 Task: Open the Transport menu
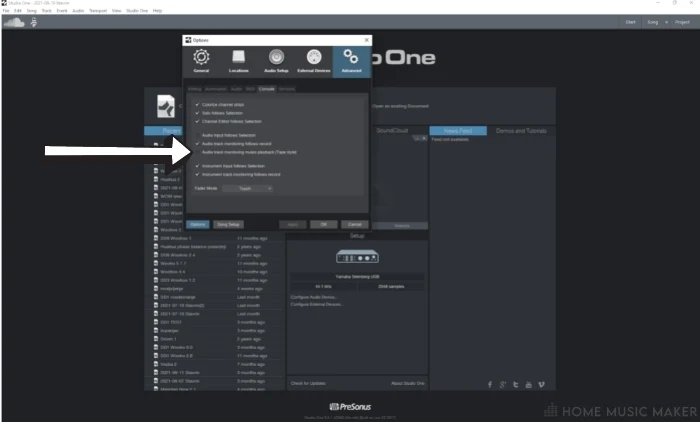[98, 11]
